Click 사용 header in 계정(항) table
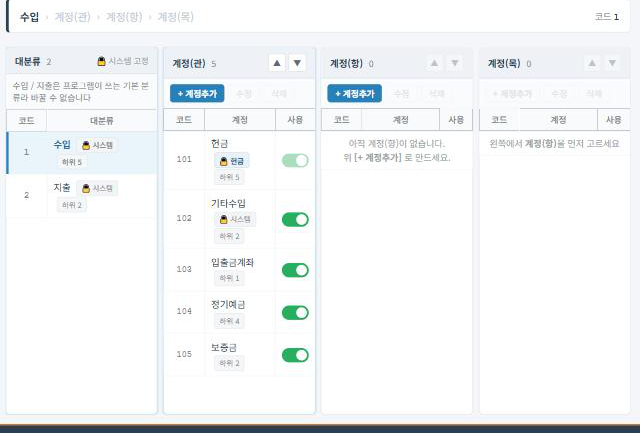The image size is (640, 433). (456, 120)
